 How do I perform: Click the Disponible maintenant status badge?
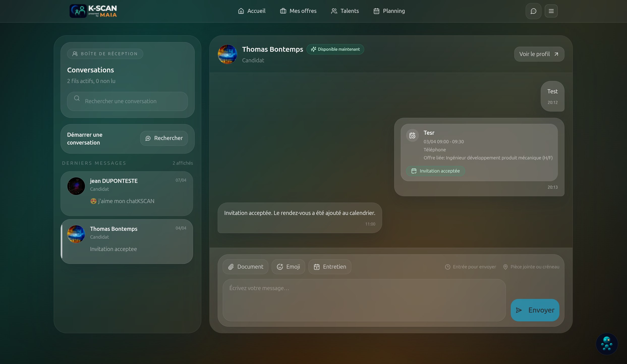[335, 49]
